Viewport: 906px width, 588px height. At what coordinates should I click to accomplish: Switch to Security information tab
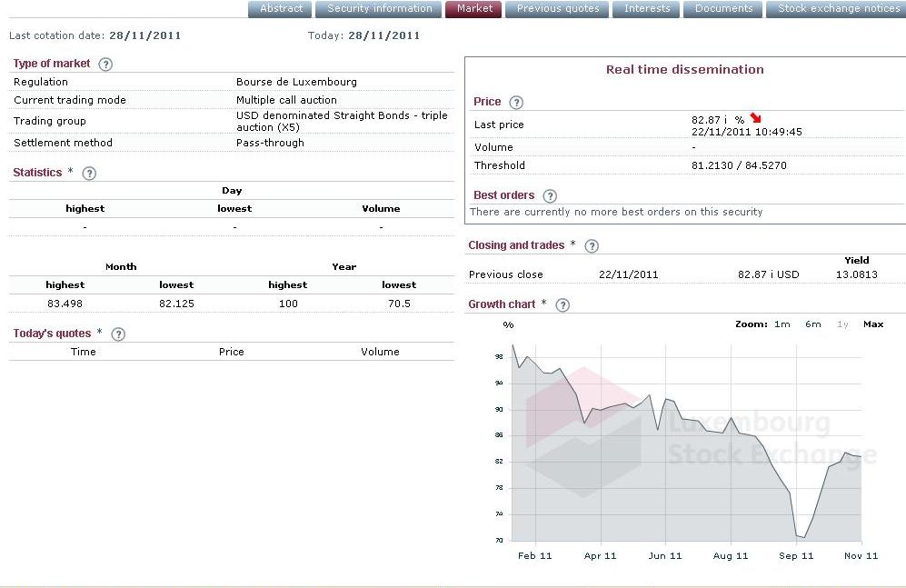(380, 9)
